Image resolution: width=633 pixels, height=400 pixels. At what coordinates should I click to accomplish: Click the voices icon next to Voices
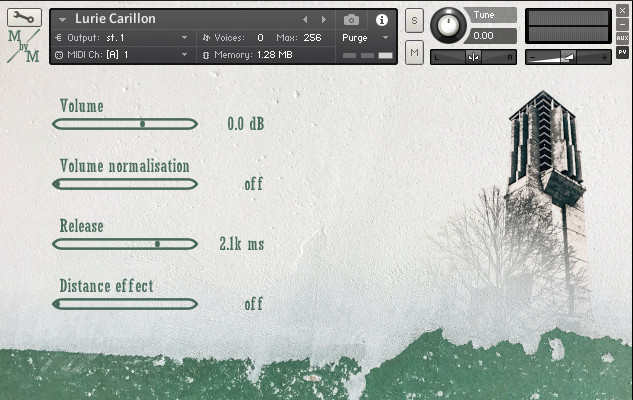point(206,38)
